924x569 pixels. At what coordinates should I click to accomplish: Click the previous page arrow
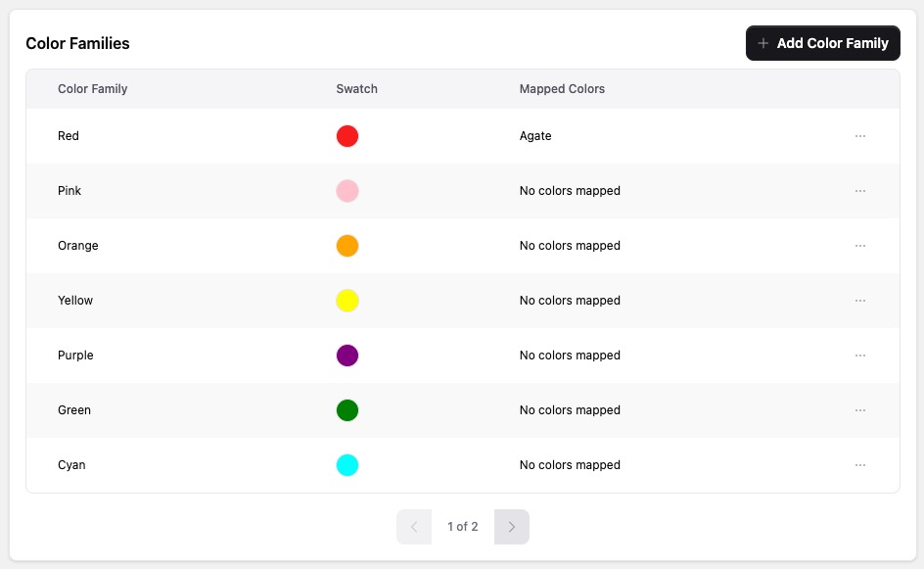(414, 527)
